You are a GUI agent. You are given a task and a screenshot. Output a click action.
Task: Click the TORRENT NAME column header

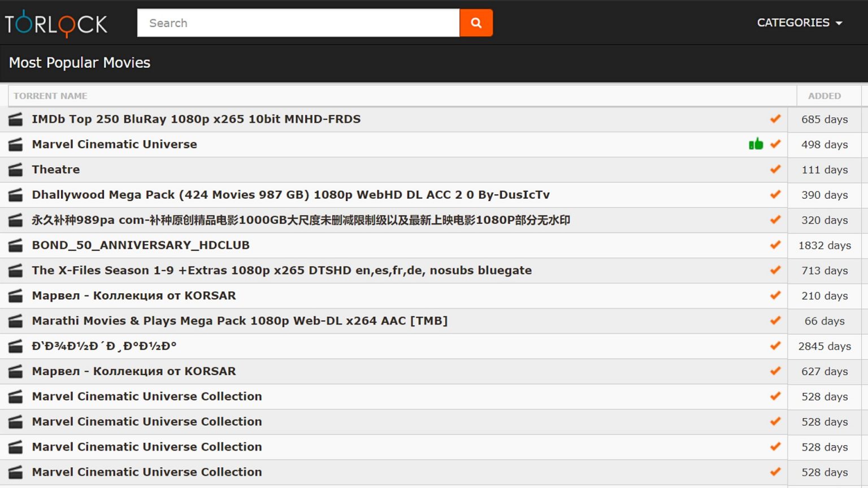coord(50,95)
